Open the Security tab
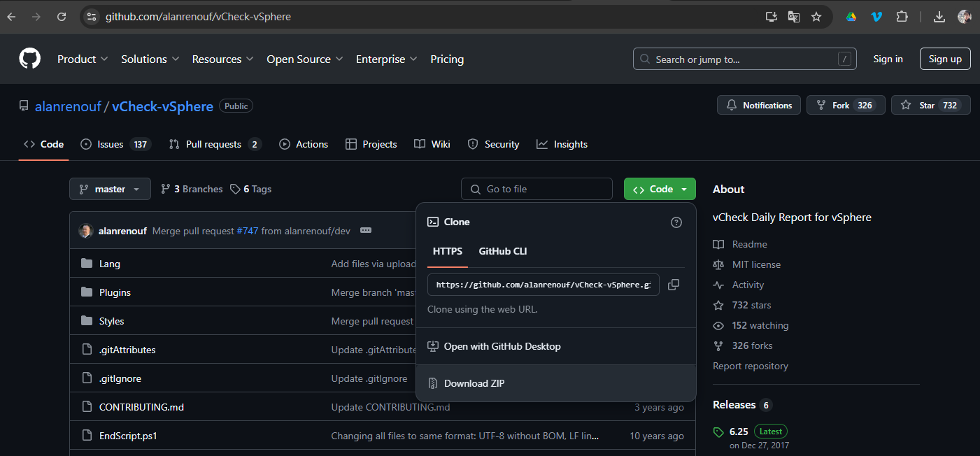Image resolution: width=980 pixels, height=456 pixels. click(493, 144)
